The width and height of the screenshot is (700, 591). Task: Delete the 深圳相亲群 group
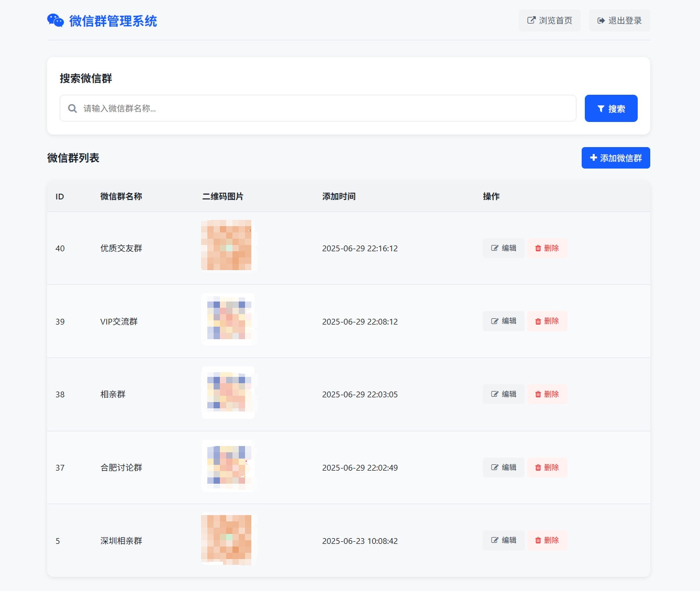(547, 540)
